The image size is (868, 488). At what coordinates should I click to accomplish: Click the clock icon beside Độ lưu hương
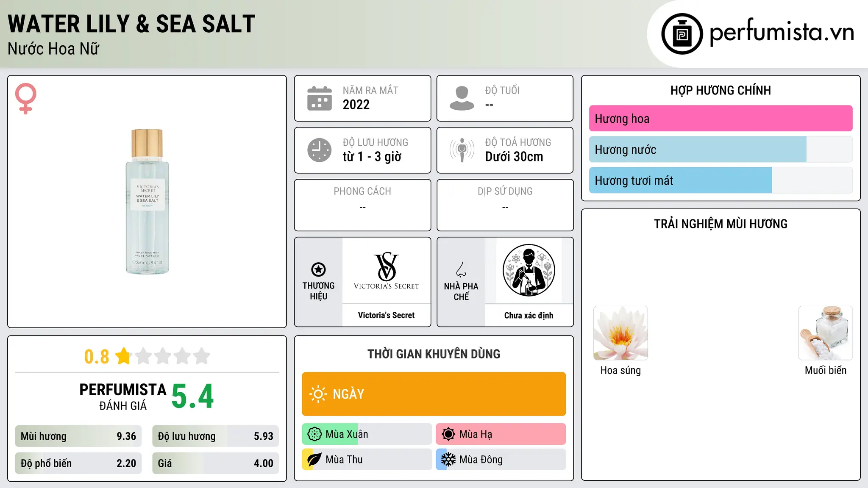pos(320,150)
